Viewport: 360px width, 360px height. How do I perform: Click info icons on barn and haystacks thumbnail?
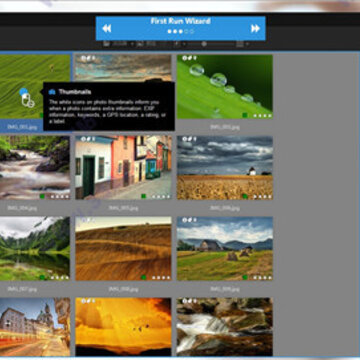(x=189, y=220)
